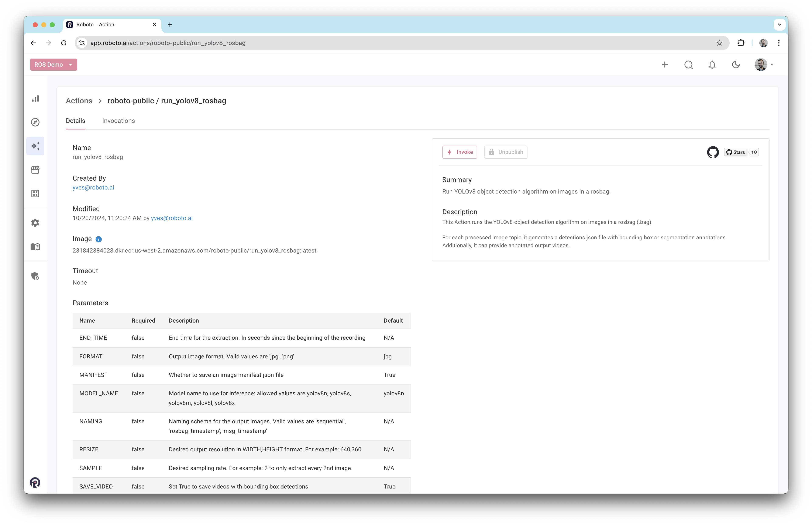Screen dimensions: 812x525
Task: Open the storefront hub sidebar icon
Action: tap(35, 170)
